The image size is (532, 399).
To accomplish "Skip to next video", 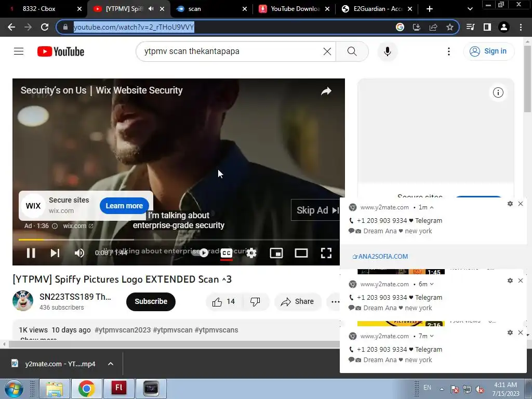I will click(x=55, y=253).
